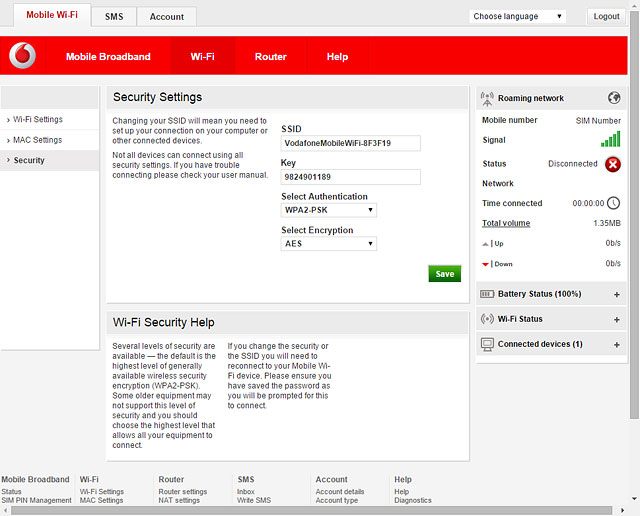Click the Logout button
Viewport: 640px width, 516px height.
(x=606, y=16)
